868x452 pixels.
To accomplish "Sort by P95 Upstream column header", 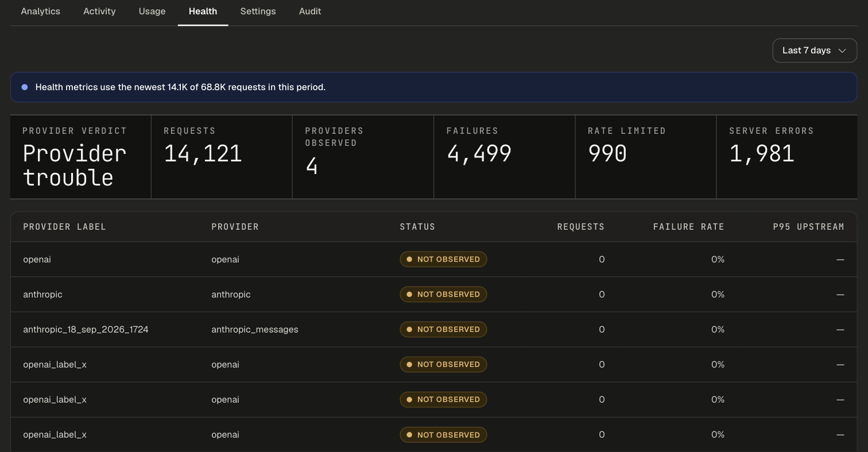I will [x=808, y=227].
